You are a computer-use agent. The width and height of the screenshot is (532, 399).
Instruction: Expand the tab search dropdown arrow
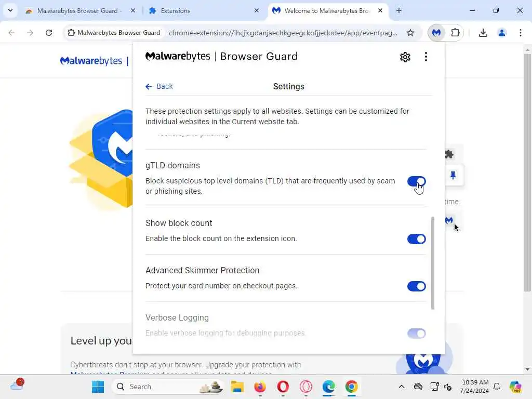point(10,10)
